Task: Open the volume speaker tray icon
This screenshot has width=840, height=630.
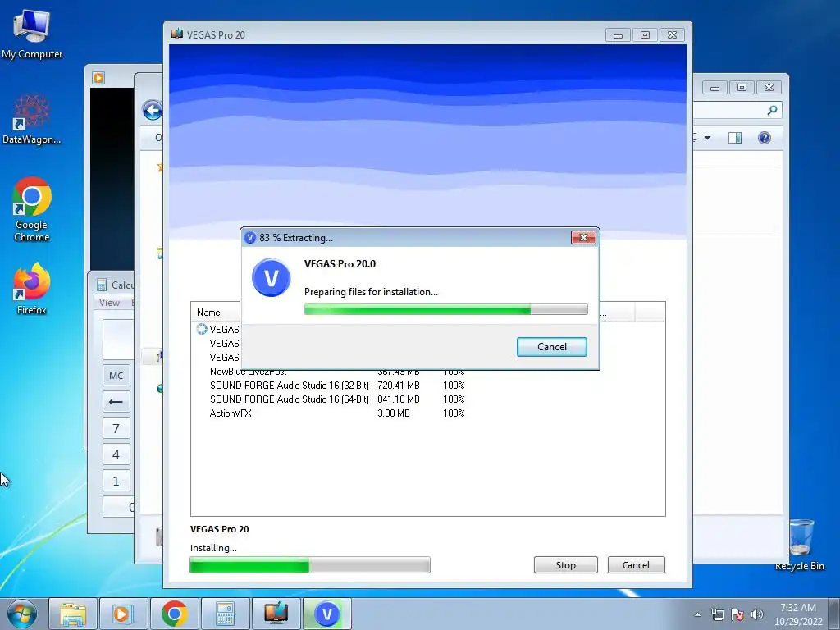Action: point(757,614)
